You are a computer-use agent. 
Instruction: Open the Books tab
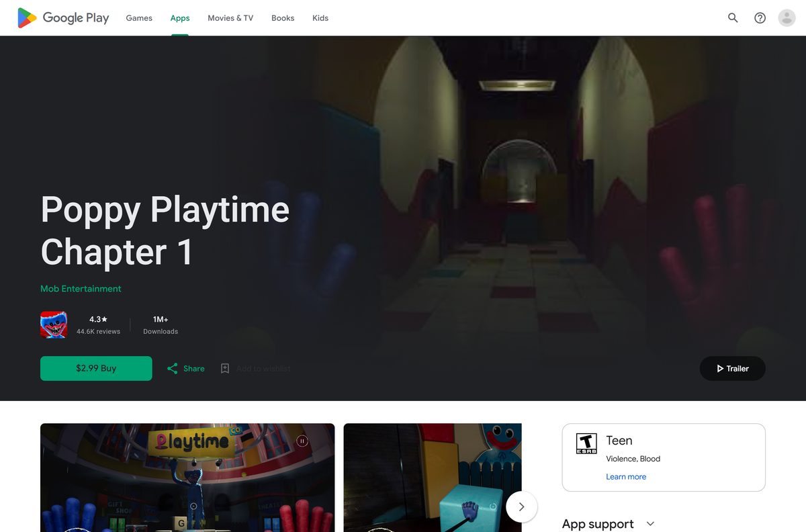click(x=283, y=18)
